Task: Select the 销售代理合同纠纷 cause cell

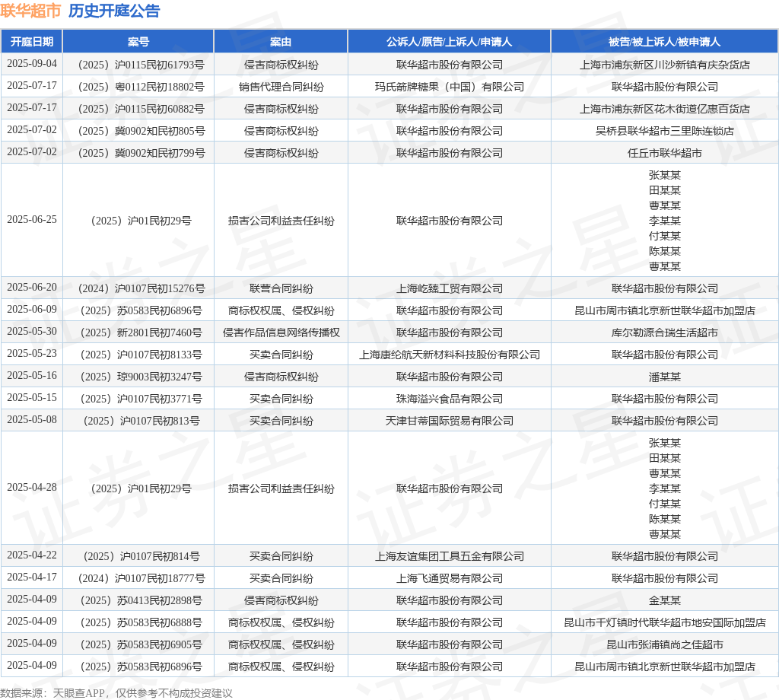Action: click(x=281, y=87)
